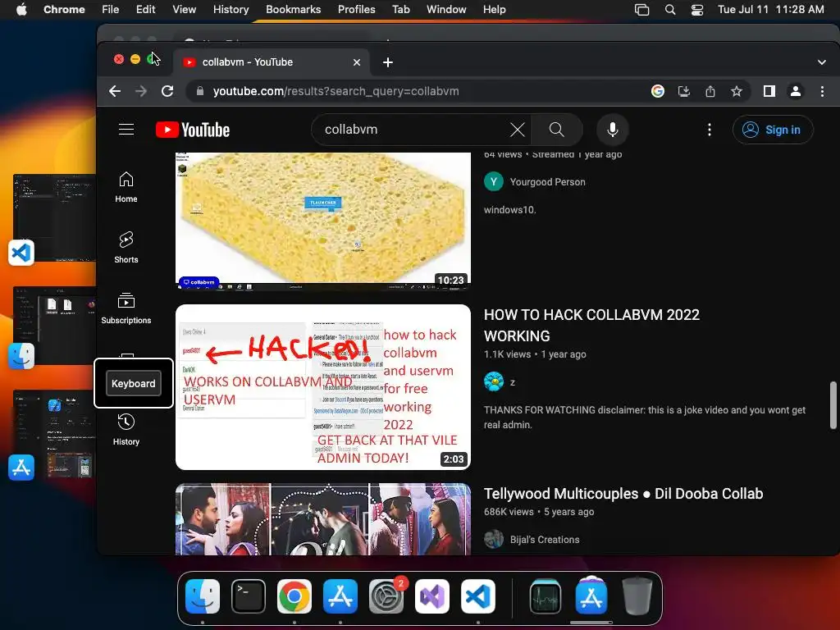Open Chrome profile avatar
The image size is (840, 630).
796,92
